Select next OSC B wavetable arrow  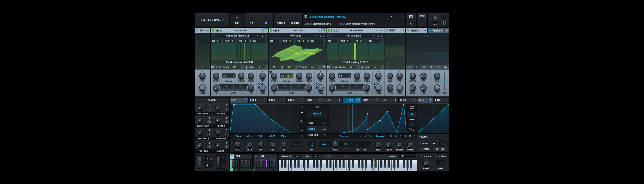coord(324,36)
